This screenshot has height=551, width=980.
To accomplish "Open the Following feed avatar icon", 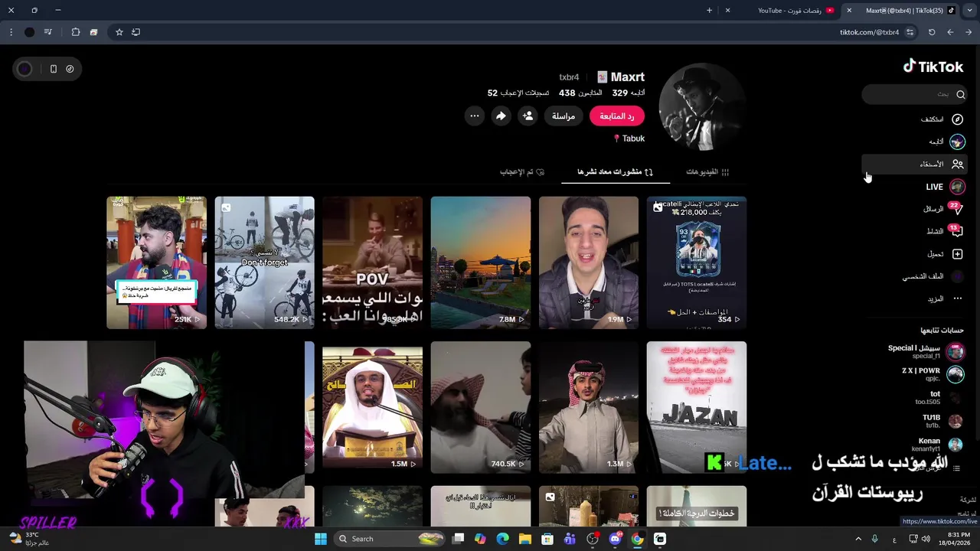I will (957, 142).
